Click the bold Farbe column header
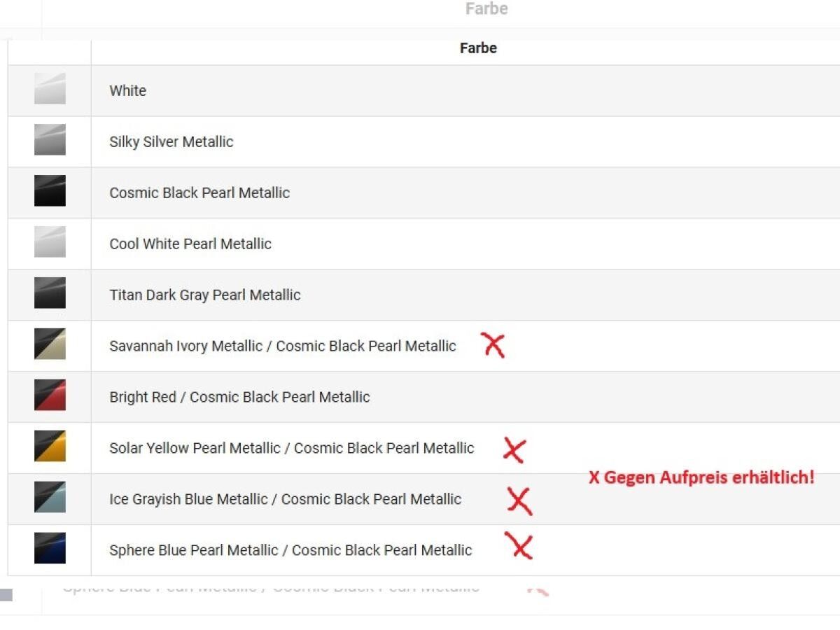Image resolution: width=840 pixels, height=630 pixels. [478, 48]
